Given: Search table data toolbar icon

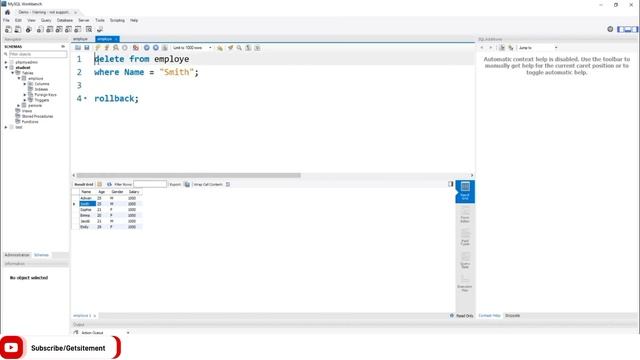Looking at the screenshot, I should tap(89, 29).
